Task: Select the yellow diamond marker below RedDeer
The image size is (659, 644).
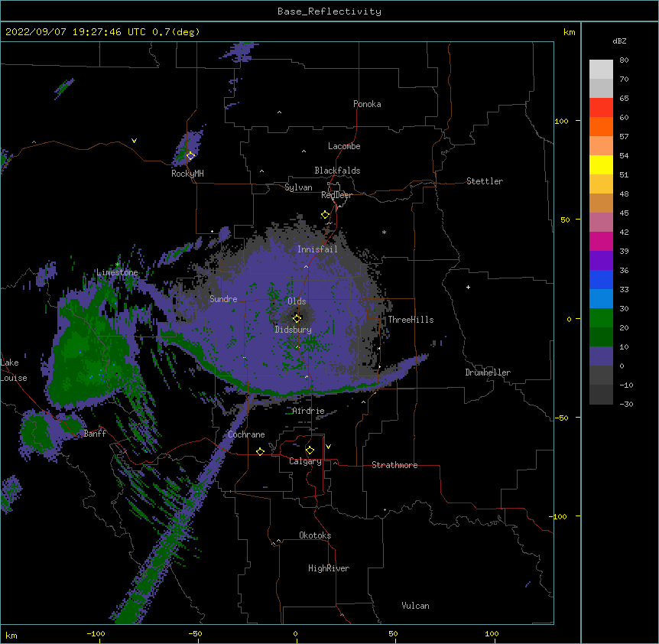Action: tap(325, 215)
